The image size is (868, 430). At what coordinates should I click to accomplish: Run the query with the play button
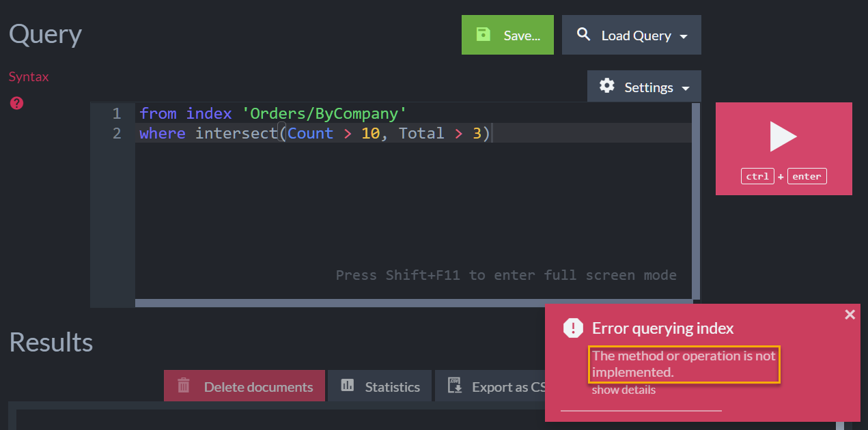(783, 149)
